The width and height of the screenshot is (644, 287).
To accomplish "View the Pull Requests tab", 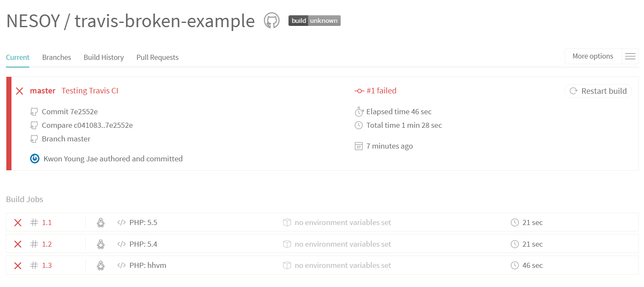I will pos(157,57).
